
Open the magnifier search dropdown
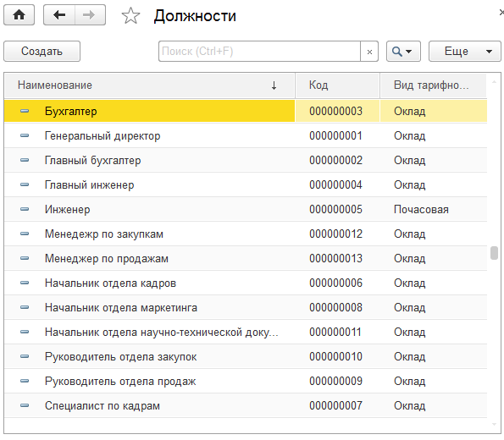coord(403,52)
